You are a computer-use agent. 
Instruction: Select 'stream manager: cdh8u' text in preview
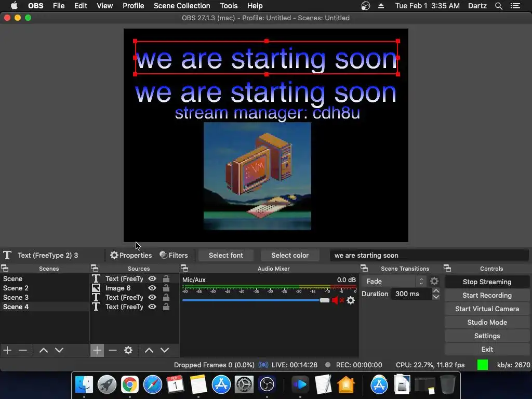coord(267,113)
